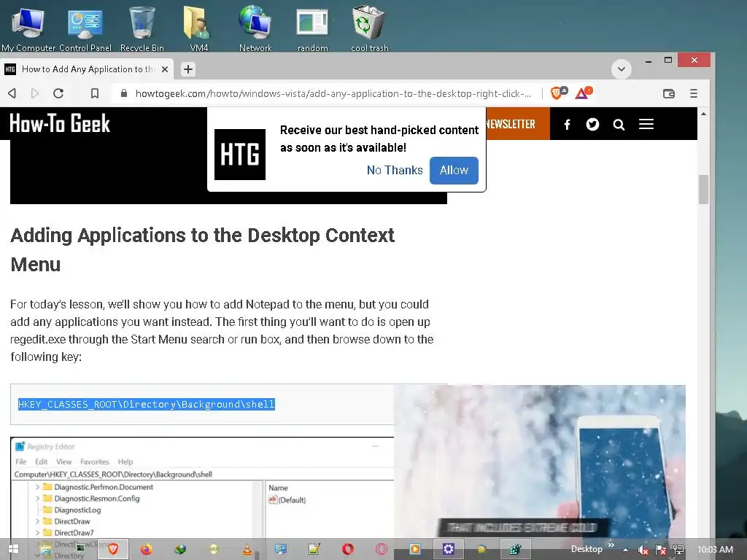Viewport: 747px width, 560px height.
Task: Click the Desktop toolbar label in taskbar
Action: coord(587,549)
